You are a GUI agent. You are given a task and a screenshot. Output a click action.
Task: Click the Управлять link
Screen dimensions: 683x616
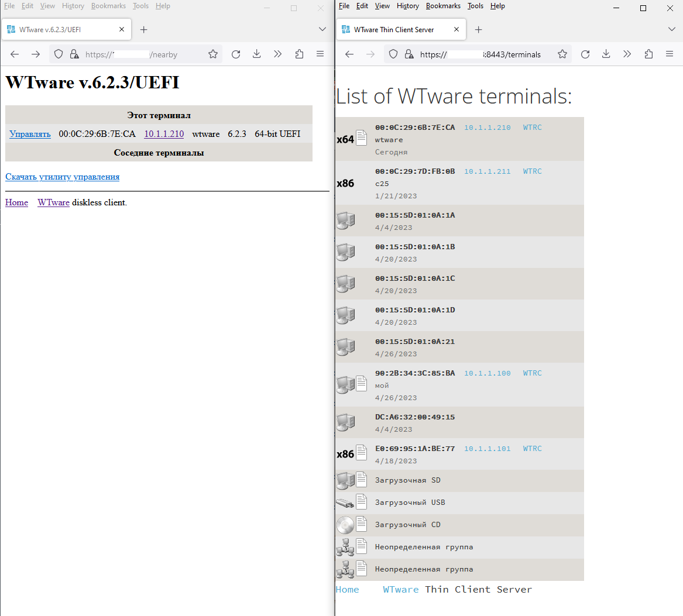[x=30, y=134]
